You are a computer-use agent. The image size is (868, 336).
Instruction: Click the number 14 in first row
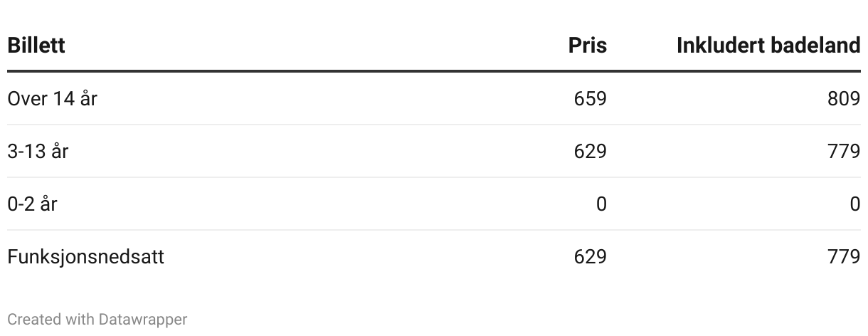coord(63,98)
